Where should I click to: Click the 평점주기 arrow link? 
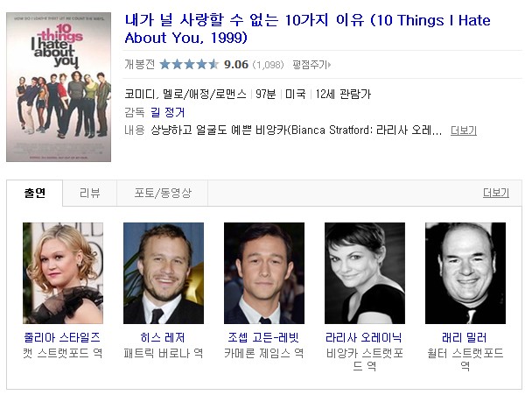(311, 65)
